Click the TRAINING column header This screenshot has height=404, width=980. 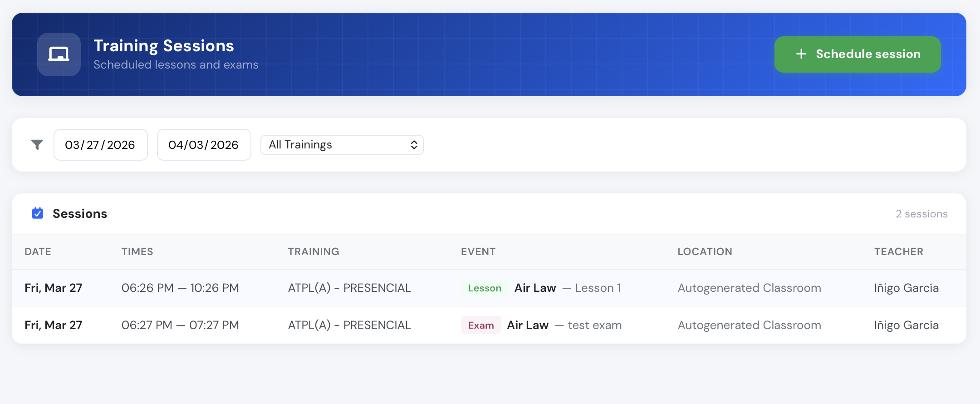coord(314,251)
